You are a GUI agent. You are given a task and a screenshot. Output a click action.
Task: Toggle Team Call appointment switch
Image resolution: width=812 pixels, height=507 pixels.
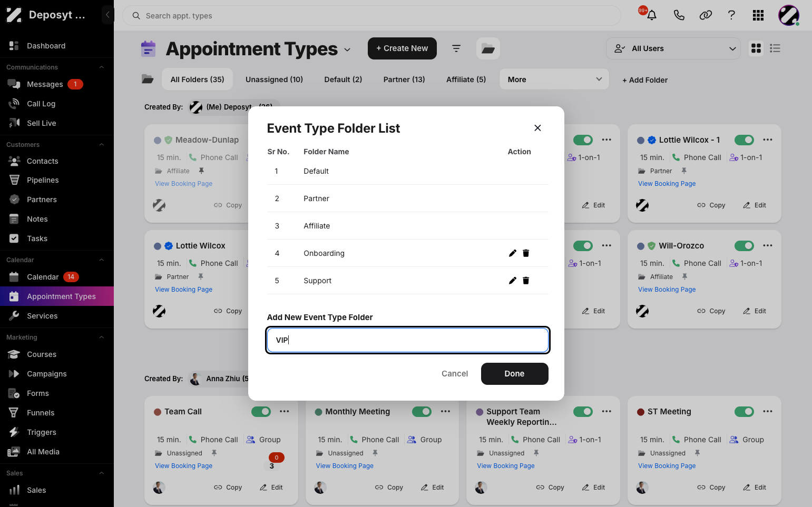(261, 412)
